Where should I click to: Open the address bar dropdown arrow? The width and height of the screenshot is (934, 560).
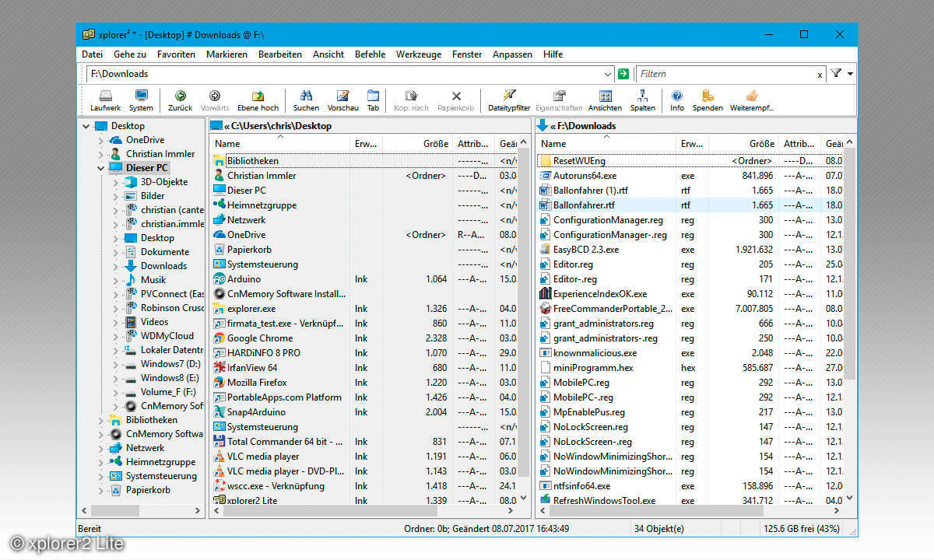pos(608,74)
